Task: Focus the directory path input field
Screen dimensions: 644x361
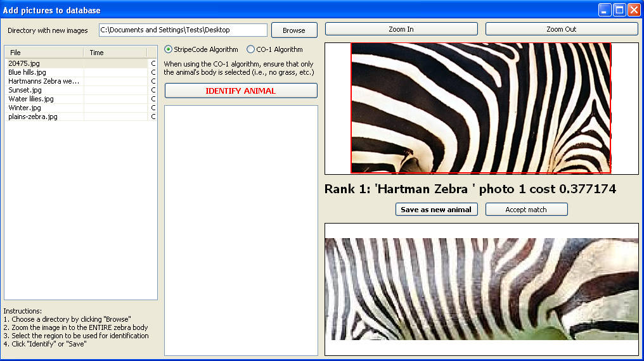Action: click(183, 30)
